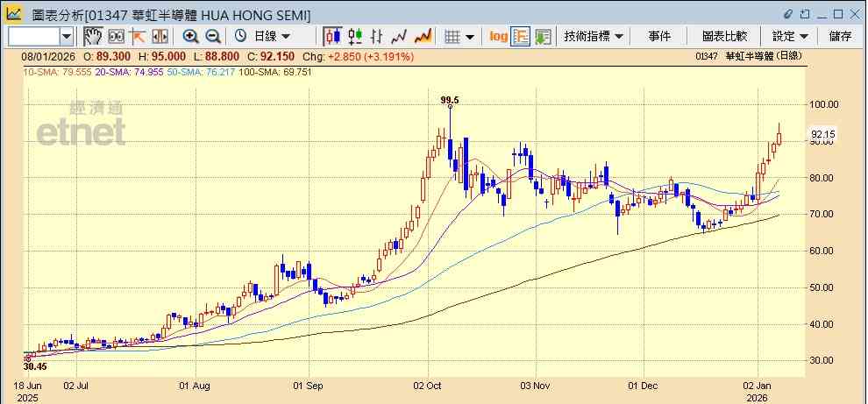The width and height of the screenshot is (868, 404).
Task: Select the line chart type
Action: (399, 37)
